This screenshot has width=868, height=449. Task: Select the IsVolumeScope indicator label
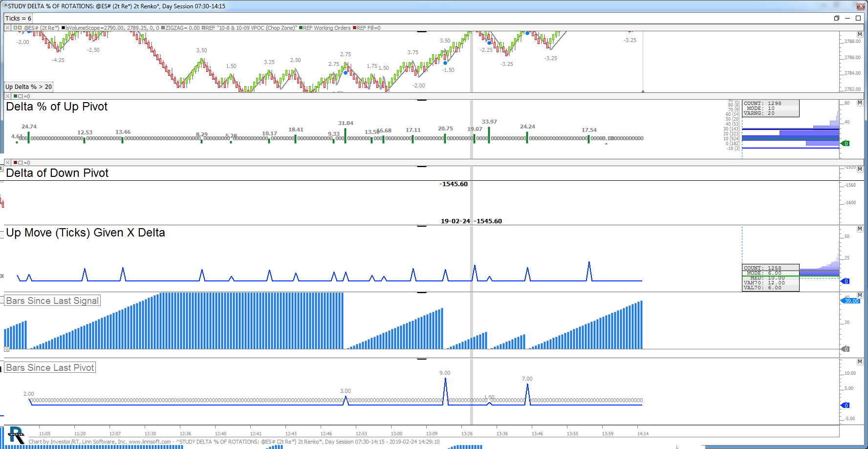[112, 28]
